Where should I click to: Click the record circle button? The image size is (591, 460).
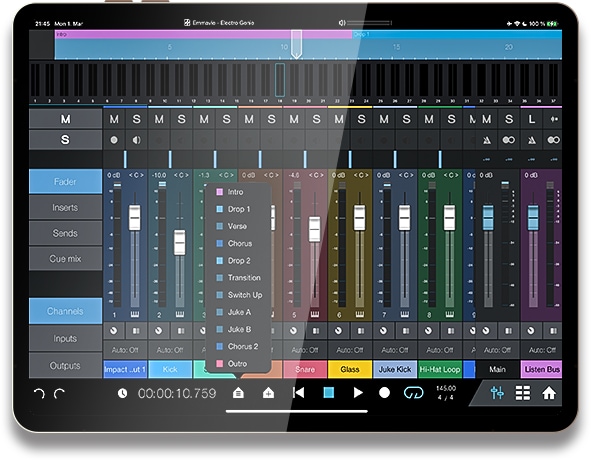(x=384, y=393)
